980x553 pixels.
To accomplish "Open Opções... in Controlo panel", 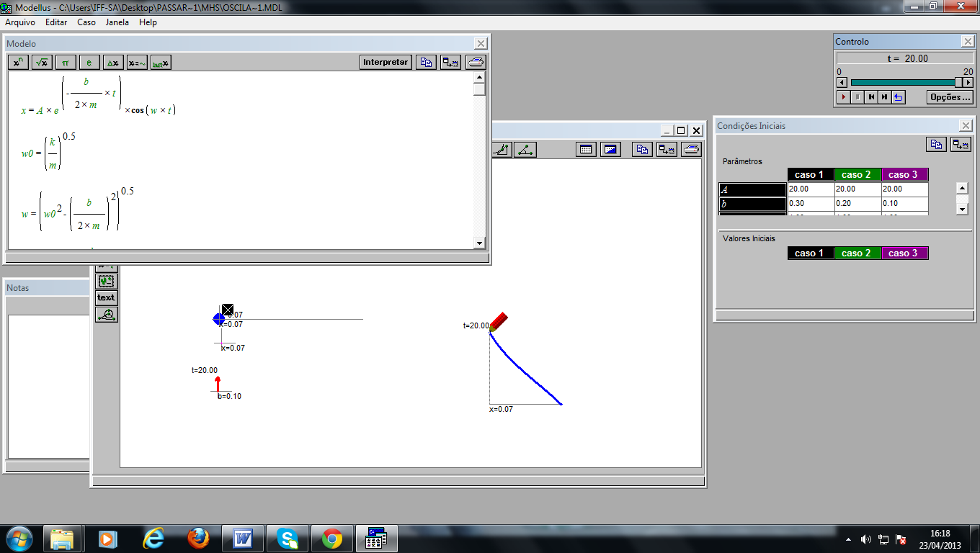I will click(x=950, y=97).
